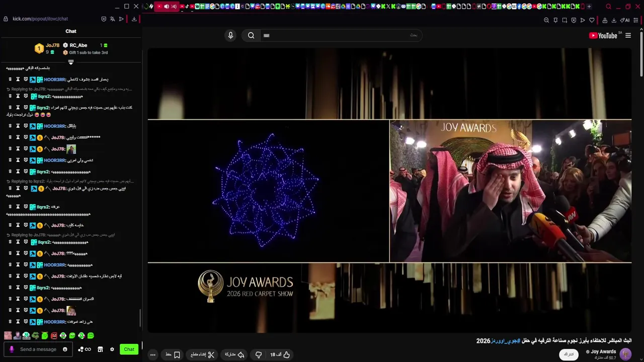Click the ban icon on last HOOR3RR message
This screenshot has height=362, width=644.
tap(26, 322)
